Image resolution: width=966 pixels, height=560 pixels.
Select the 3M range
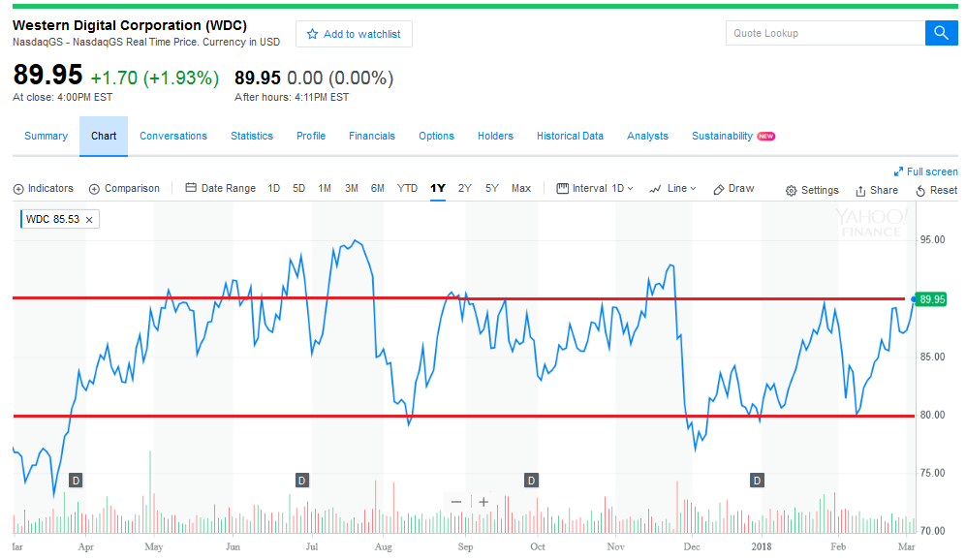pos(351,189)
